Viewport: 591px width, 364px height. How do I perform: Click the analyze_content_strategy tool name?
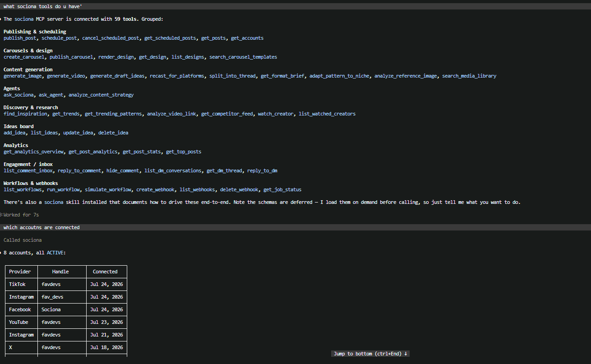tap(101, 95)
